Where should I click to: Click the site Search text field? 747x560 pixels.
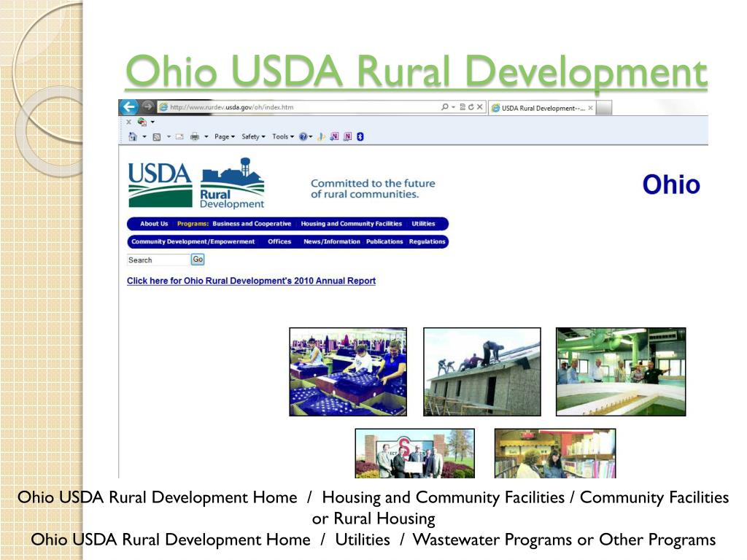[158, 260]
